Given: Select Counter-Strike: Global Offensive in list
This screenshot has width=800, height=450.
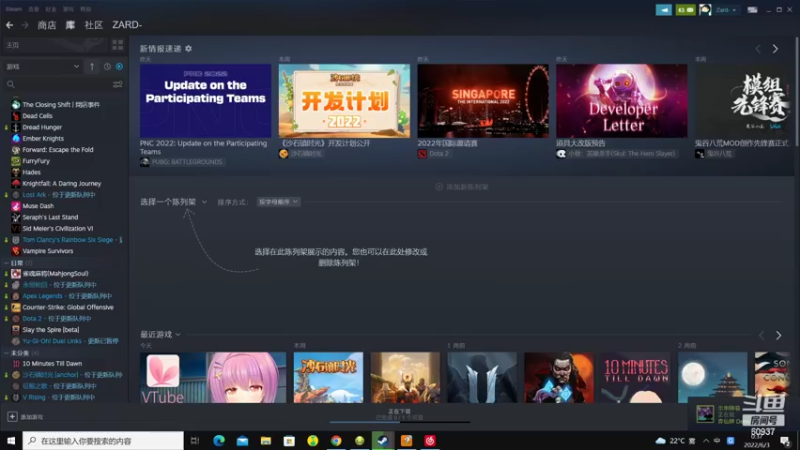Looking at the screenshot, I should click(x=68, y=307).
